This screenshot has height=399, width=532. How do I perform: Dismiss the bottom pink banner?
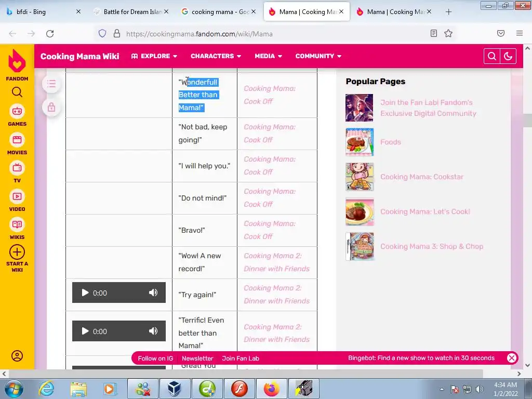(x=512, y=358)
